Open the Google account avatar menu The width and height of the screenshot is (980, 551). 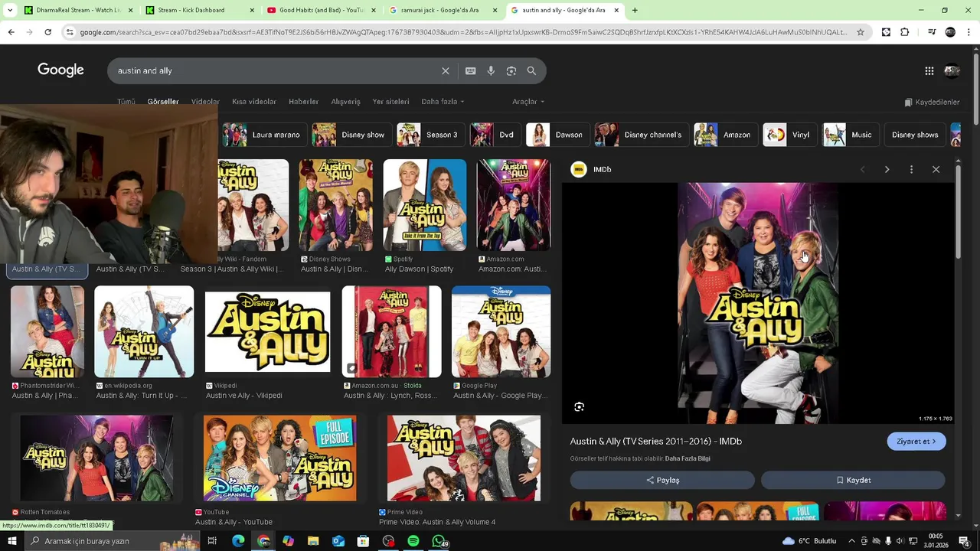coord(952,71)
